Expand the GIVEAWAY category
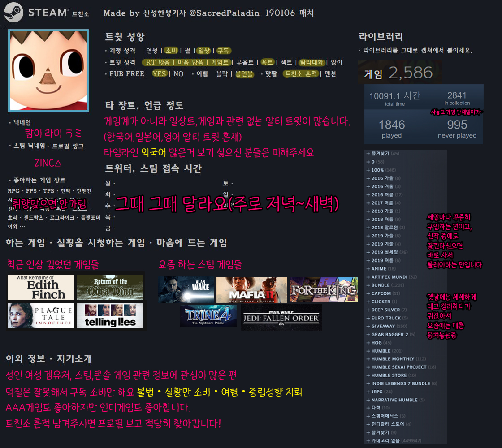502x448 pixels. [386, 326]
